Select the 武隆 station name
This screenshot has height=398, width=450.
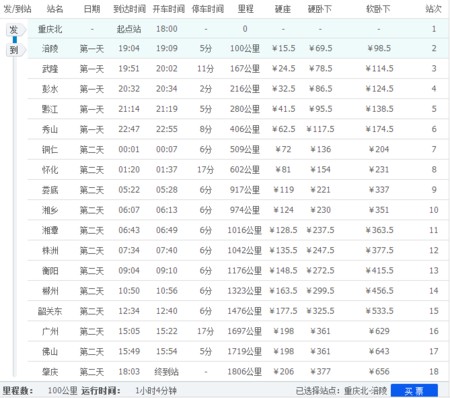[50, 69]
